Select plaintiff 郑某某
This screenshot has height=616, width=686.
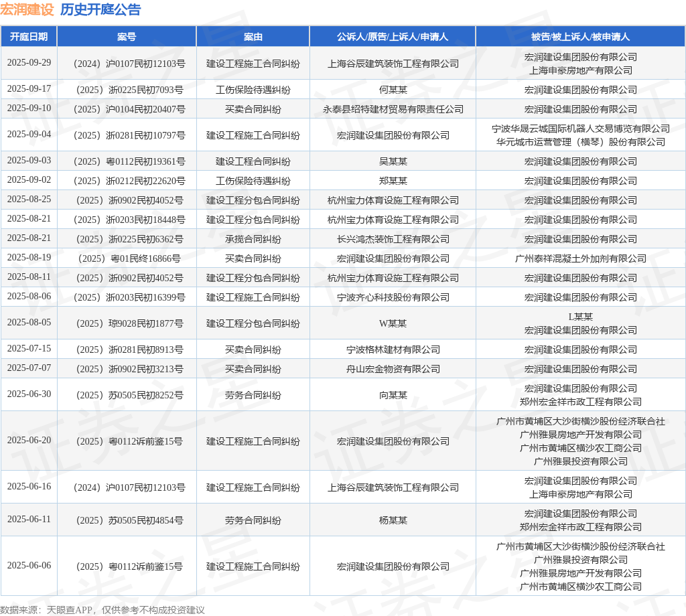[x=393, y=181]
